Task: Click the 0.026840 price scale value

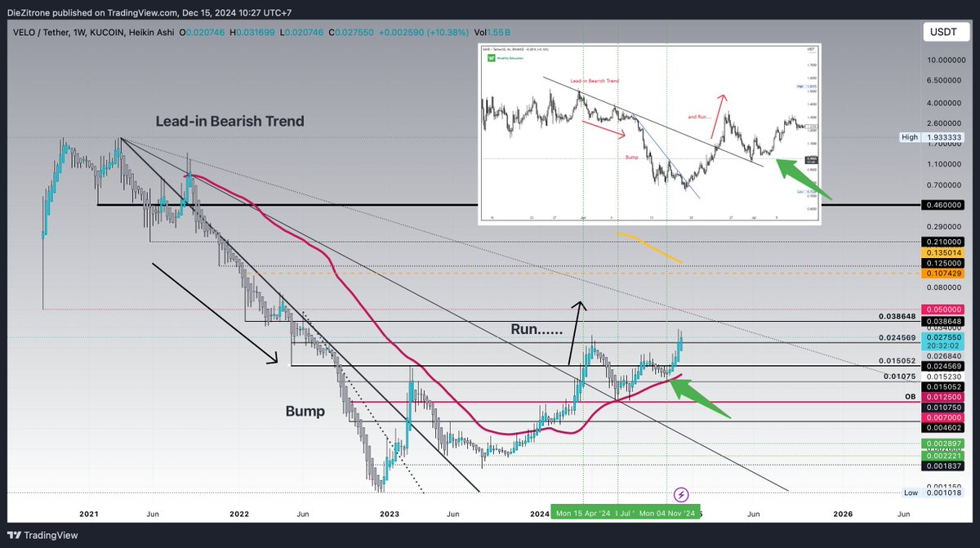Action: click(x=946, y=356)
